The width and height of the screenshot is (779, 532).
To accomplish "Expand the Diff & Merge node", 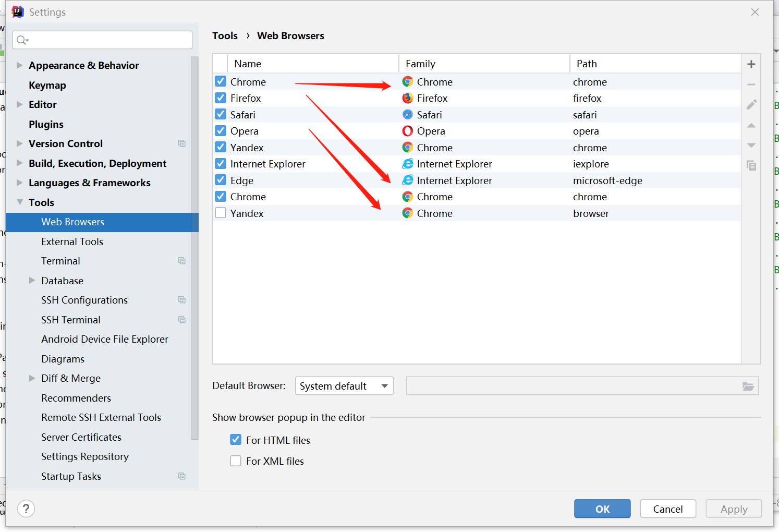I will coord(32,378).
